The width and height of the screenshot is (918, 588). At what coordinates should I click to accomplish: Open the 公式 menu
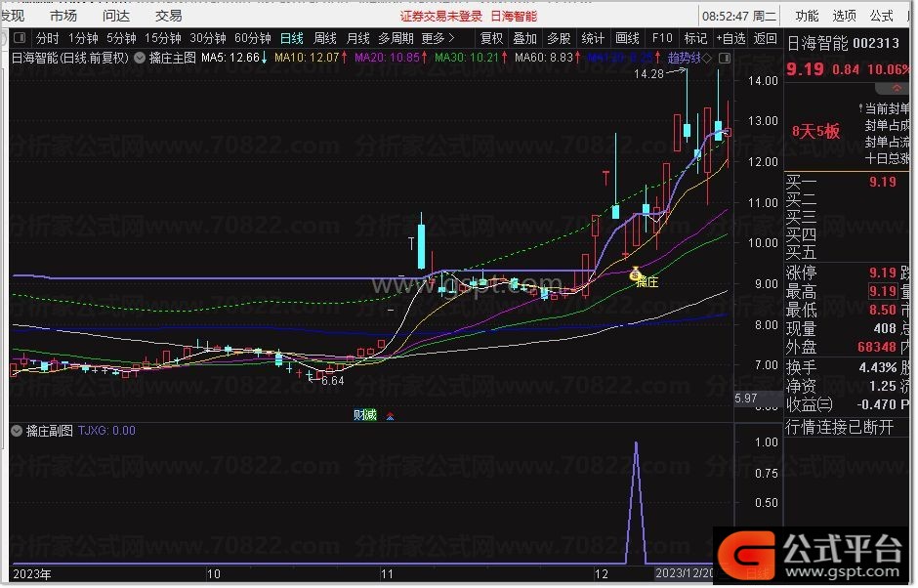tap(881, 16)
